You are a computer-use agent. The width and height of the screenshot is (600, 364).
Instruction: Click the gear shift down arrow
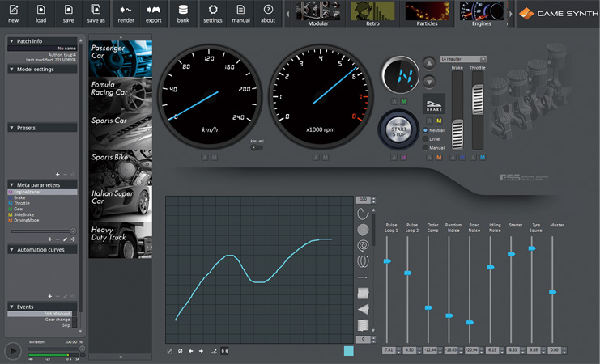click(429, 81)
